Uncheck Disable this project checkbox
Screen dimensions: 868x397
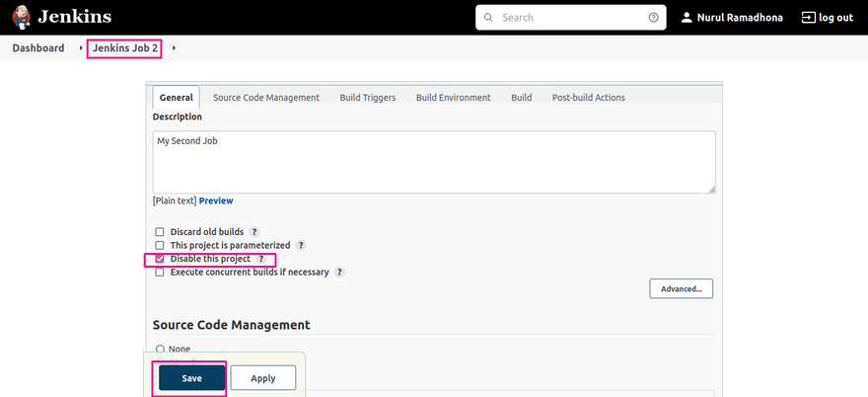click(x=160, y=259)
